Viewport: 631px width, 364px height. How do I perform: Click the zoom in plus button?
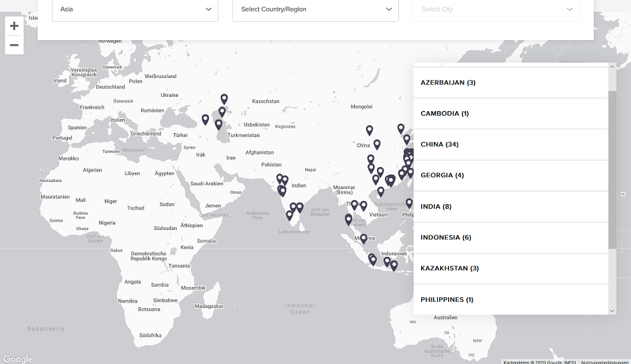13,26
